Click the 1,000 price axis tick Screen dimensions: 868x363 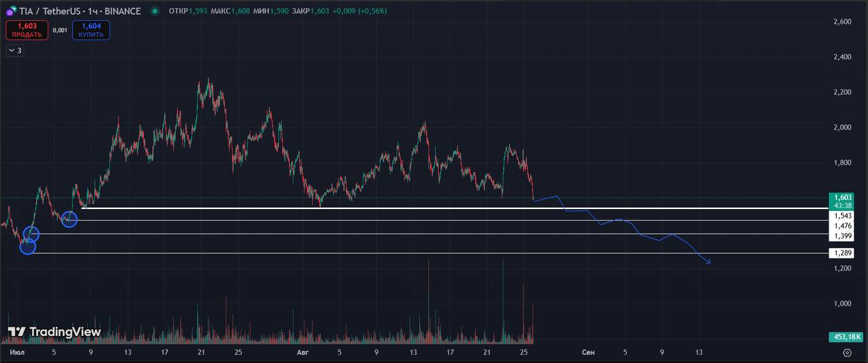click(842, 304)
